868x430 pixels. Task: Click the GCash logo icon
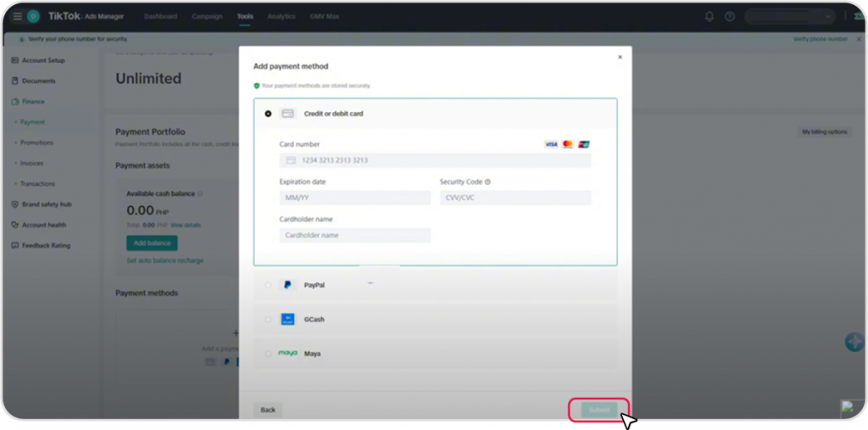click(x=288, y=320)
